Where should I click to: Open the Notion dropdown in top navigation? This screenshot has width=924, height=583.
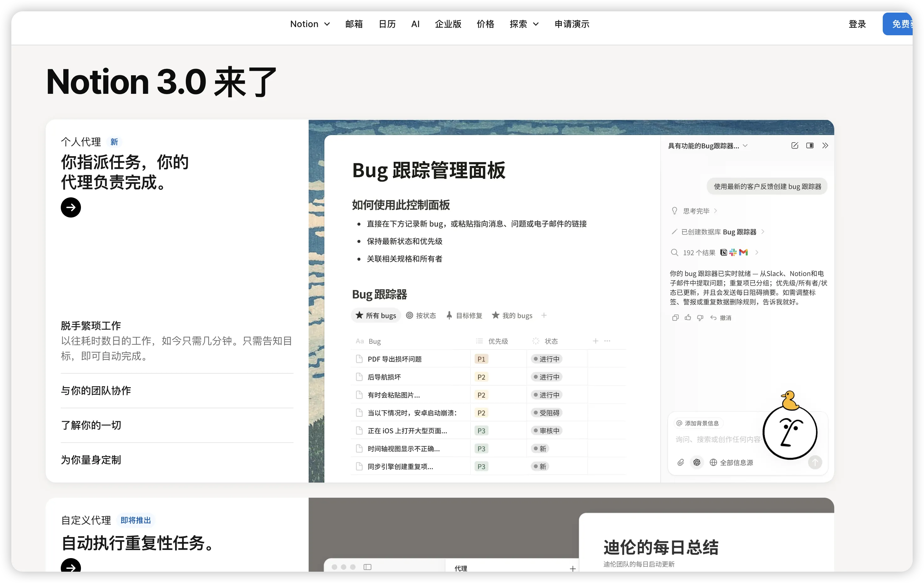310,24
